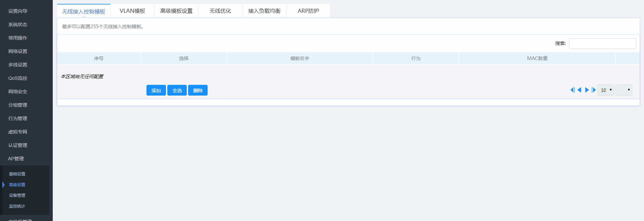Open the 网络安全 sidebar menu

coord(18,92)
